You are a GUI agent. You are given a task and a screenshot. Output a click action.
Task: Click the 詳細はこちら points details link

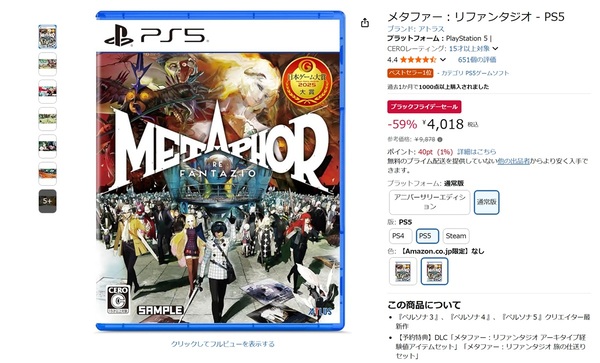(x=477, y=151)
